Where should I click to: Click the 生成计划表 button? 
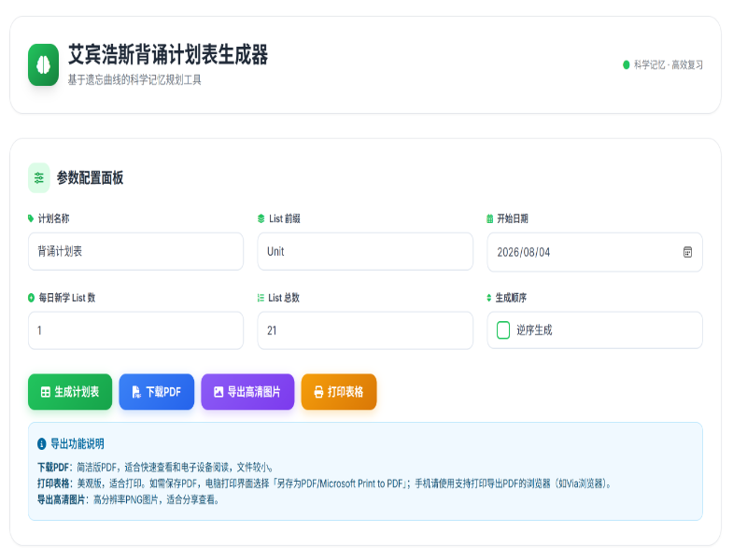click(x=70, y=392)
